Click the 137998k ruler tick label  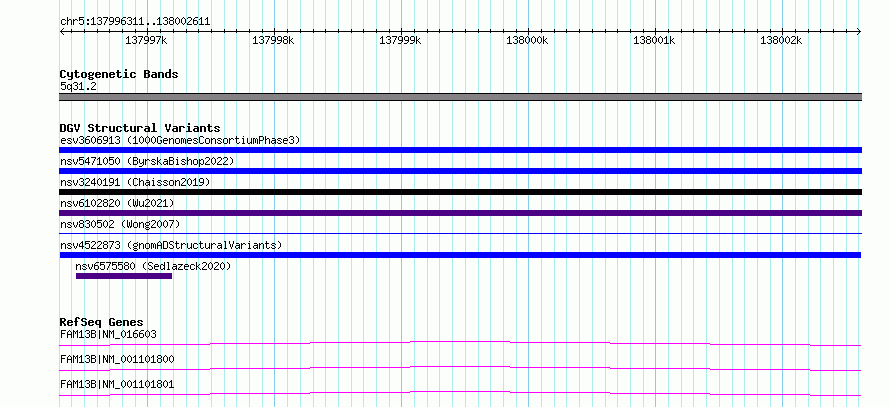coord(274,40)
